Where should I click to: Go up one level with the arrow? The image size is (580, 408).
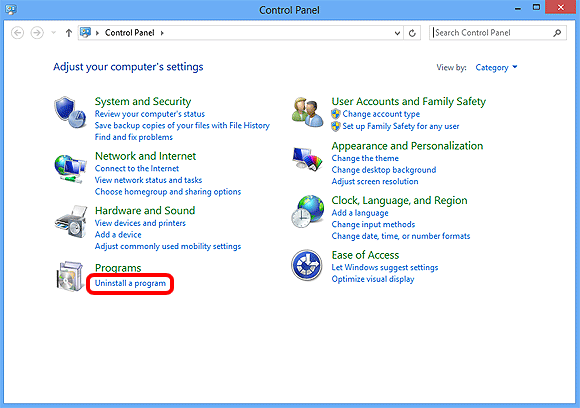click(68, 33)
